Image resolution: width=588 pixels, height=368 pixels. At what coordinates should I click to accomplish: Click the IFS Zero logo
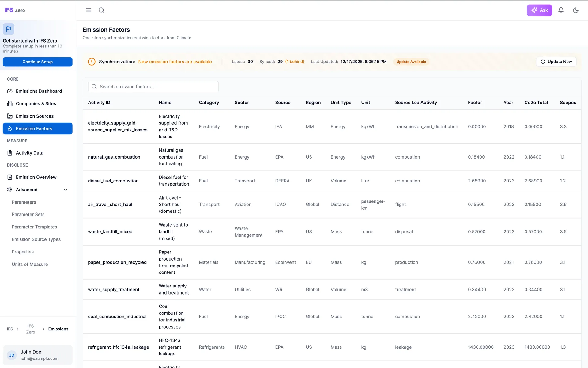click(x=15, y=10)
